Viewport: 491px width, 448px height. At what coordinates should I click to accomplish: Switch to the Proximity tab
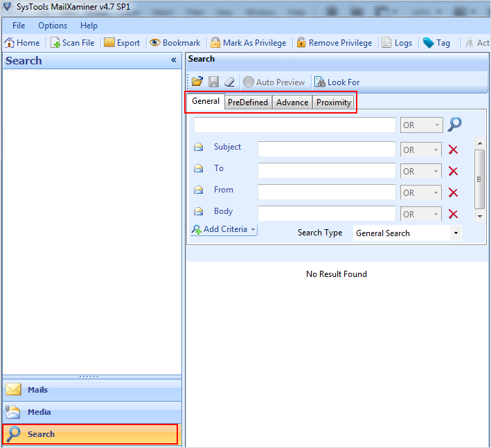click(334, 102)
